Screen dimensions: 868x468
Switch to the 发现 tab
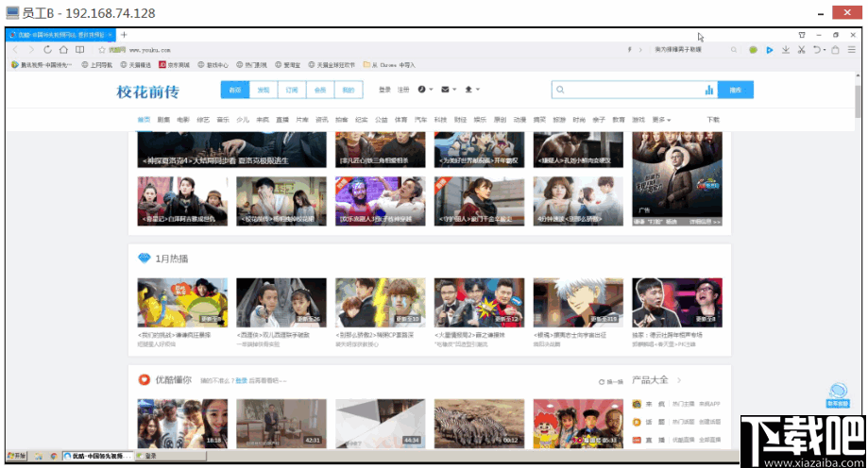click(264, 90)
